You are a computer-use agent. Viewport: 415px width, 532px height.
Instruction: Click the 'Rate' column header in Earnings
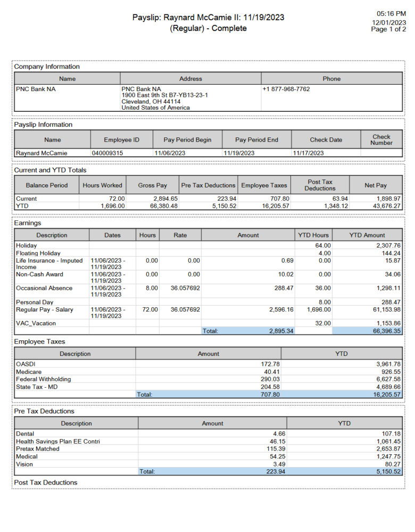coord(180,235)
